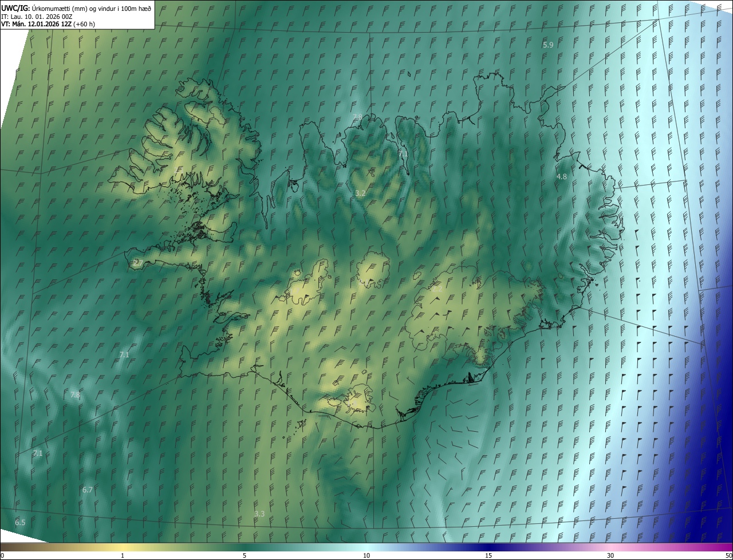Click the 3.3 value label on the map
The height and width of the screenshot is (560, 733).
[x=259, y=514]
